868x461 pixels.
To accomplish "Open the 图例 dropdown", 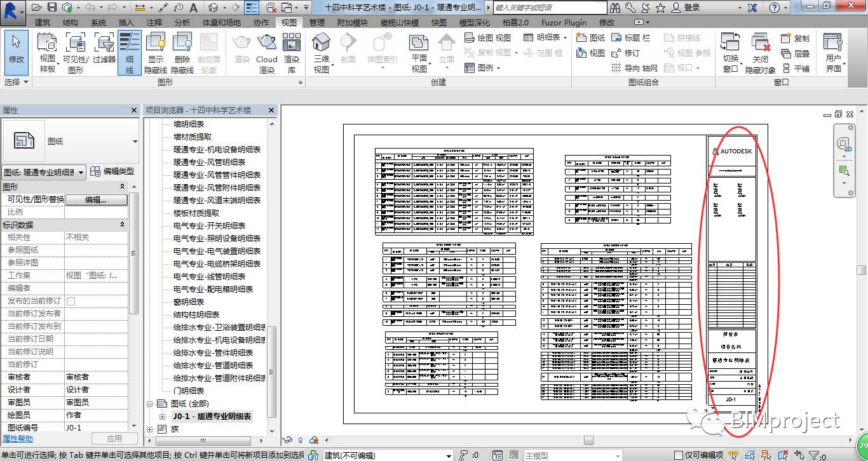I will (x=482, y=68).
